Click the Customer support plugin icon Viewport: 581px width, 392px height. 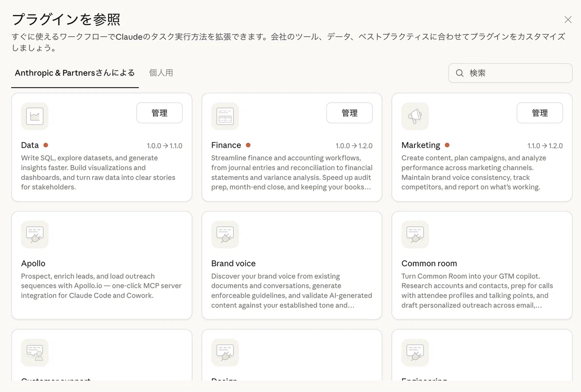[x=35, y=353]
